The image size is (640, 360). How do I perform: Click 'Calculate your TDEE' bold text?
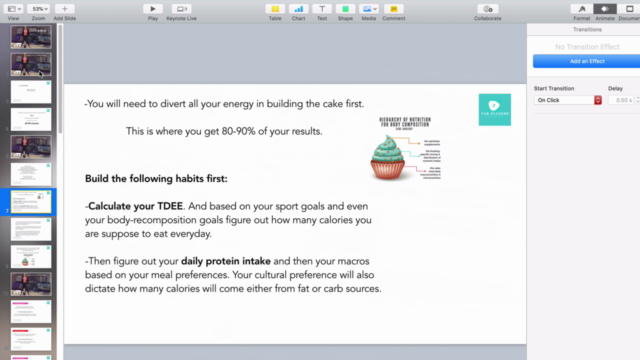(136, 206)
